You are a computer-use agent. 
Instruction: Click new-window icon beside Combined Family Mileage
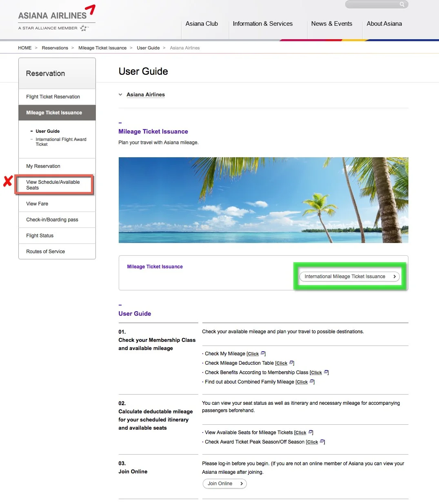[312, 381]
